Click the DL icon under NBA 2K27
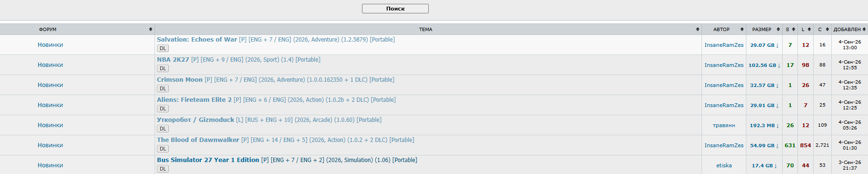This screenshot has width=868, height=174. (163, 68)
